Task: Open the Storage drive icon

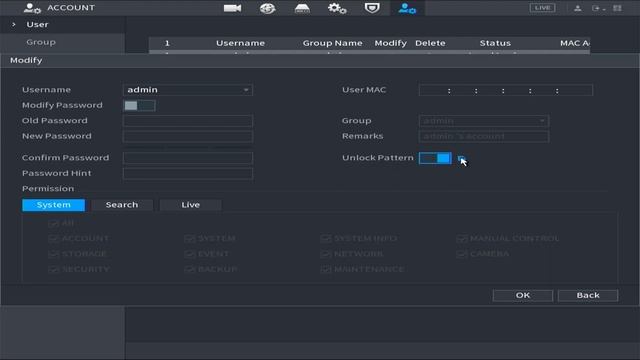Action: pyautogui.click(x=302, y=8)
